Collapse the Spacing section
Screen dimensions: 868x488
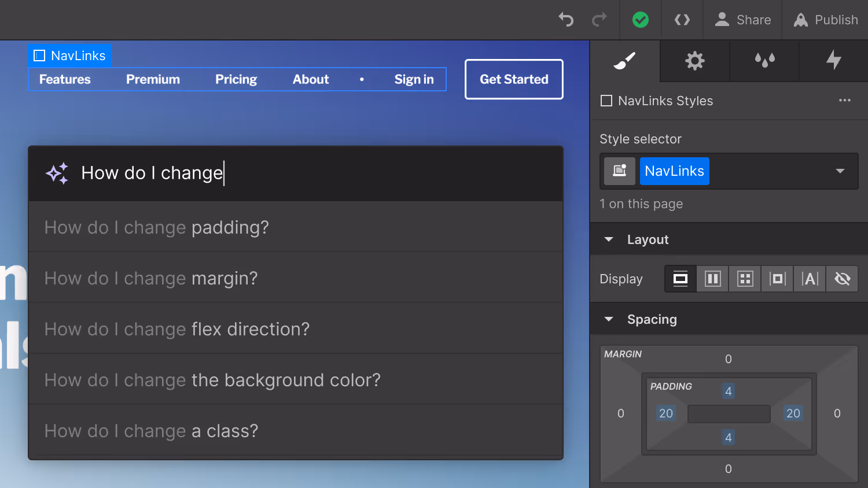609,319
